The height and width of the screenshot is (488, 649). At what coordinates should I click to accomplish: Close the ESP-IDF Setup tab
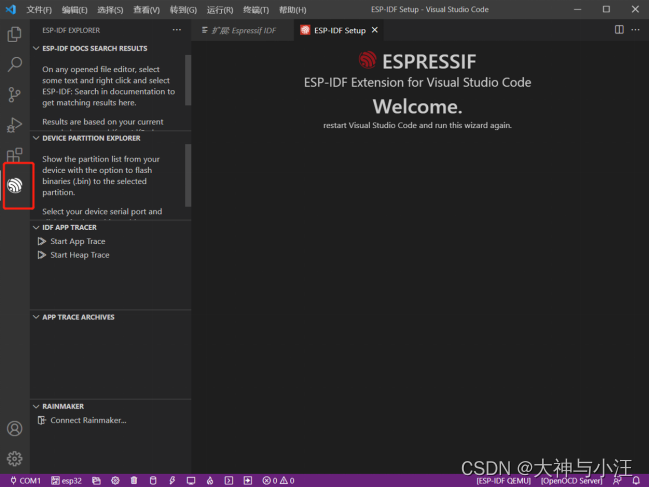[x=375, y=30]
